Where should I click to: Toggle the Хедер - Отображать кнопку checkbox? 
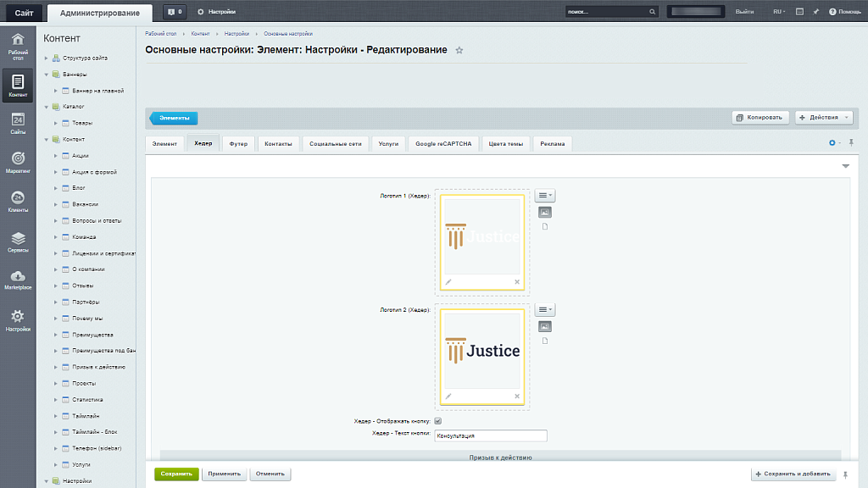438,421
